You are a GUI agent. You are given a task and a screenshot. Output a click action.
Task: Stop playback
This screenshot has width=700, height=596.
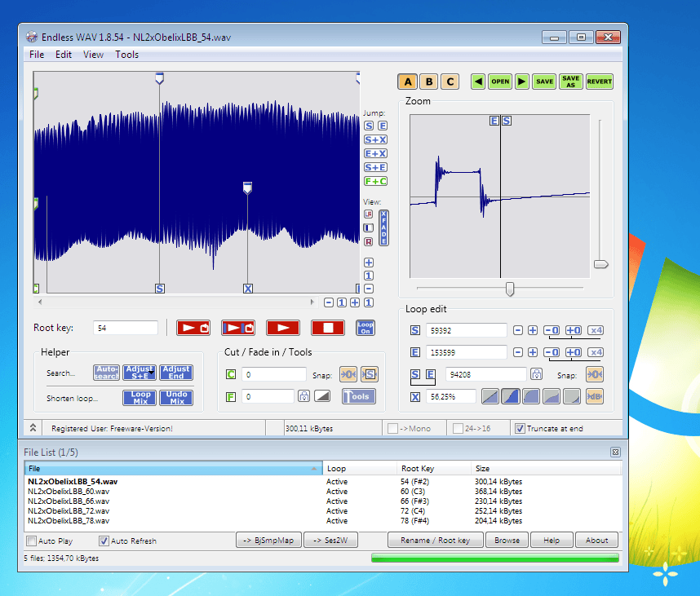click(x=328, y=328)
